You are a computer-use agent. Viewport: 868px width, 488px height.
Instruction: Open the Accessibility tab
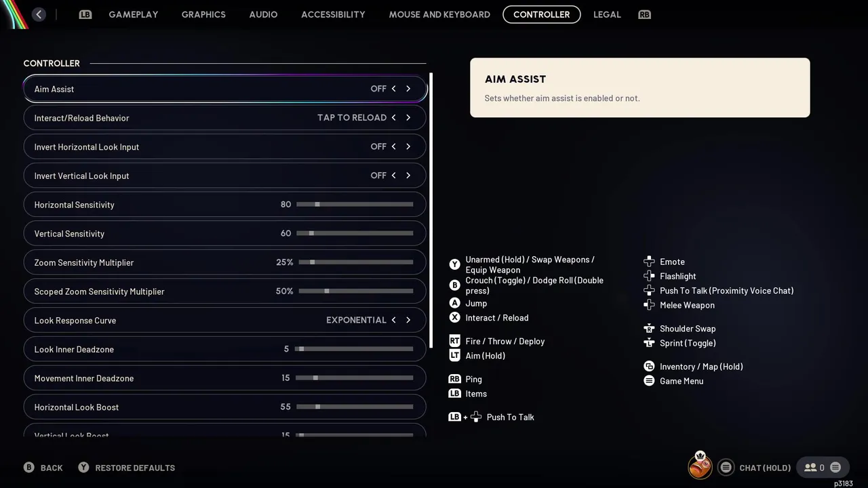click(x=333, y=14)
